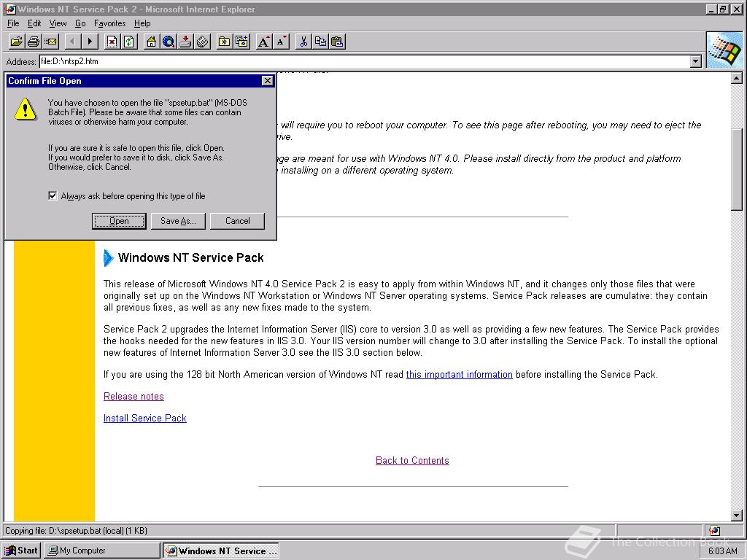The width and height of the screenshot is (747, 560).
Task: Uncheck Always ask before opening this type of file
Action: point(53,195)
